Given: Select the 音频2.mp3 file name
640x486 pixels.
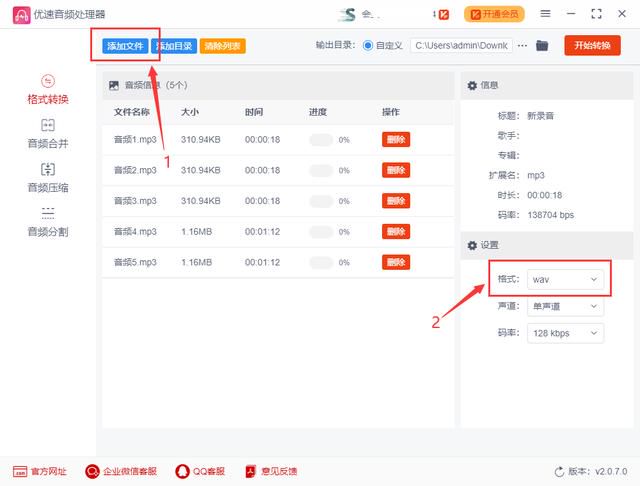Looking at the screenshot, I should pyautogui.click(x=135, y=170).
